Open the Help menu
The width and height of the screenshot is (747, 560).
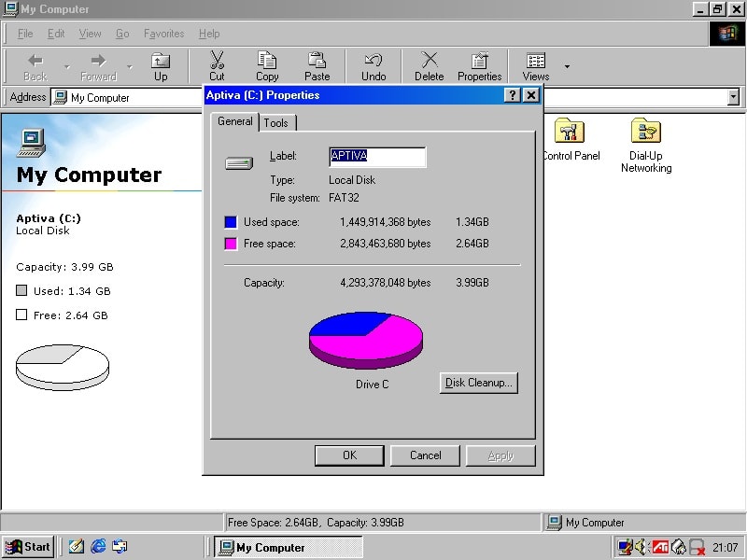click(x=209, y=34)
